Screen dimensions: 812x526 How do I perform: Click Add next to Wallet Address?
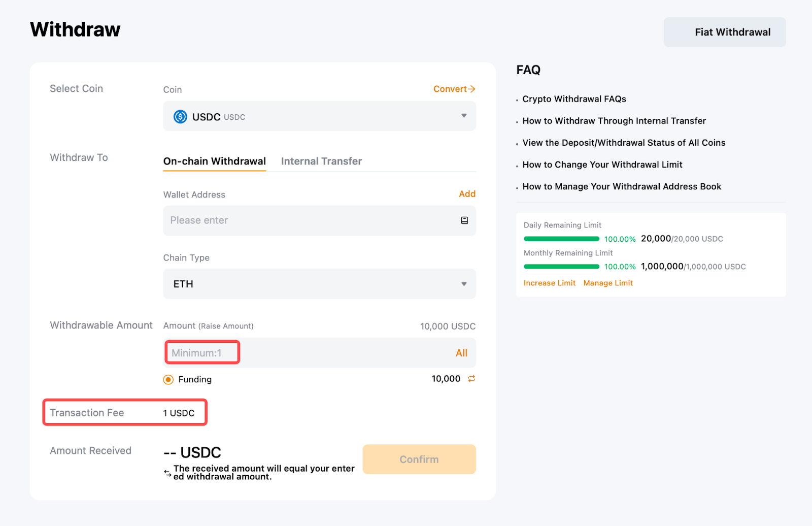467,194
